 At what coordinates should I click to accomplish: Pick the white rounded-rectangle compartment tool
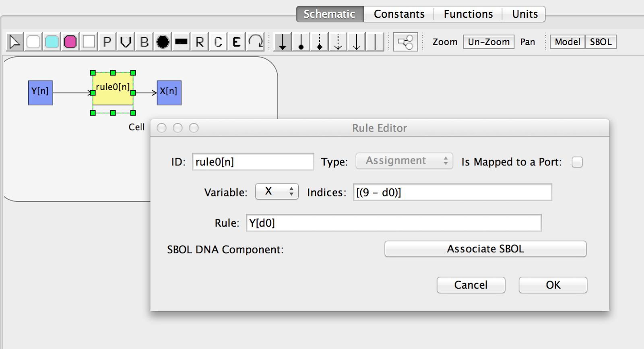point(33,42)
